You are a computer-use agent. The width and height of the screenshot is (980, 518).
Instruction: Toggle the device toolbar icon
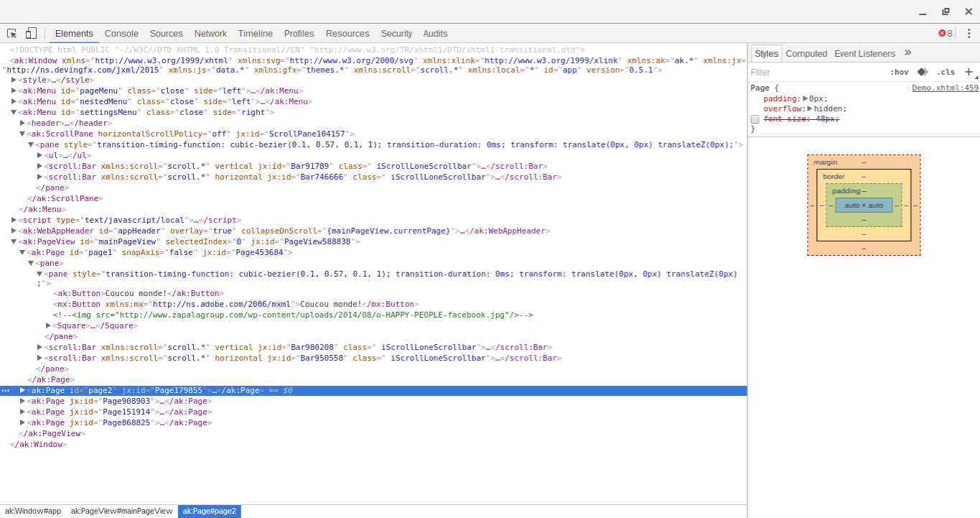pos(31,34)
